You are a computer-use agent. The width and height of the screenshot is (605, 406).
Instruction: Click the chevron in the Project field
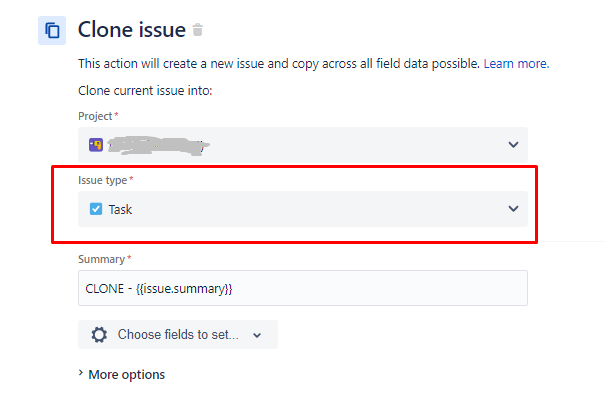[513, 145]
